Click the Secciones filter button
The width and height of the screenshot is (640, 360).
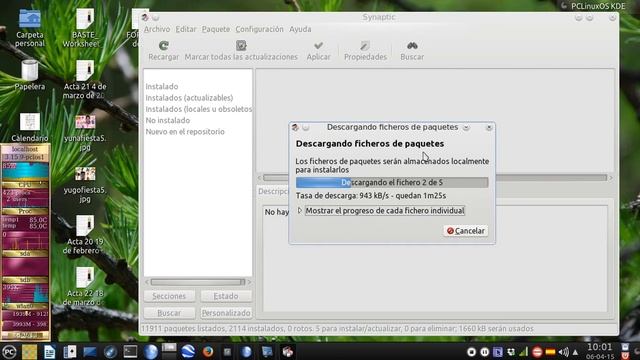(x=169, y=296)
